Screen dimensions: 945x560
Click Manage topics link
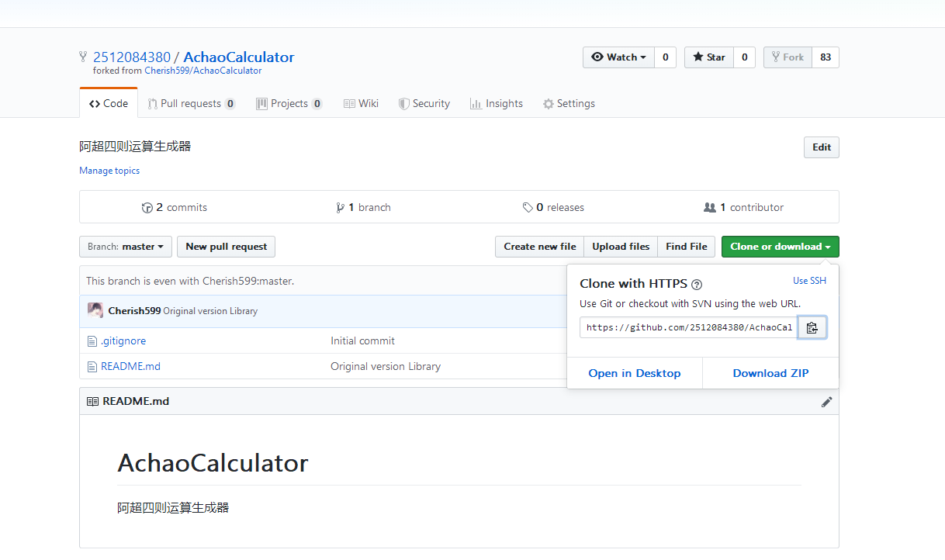coord(109,171)
